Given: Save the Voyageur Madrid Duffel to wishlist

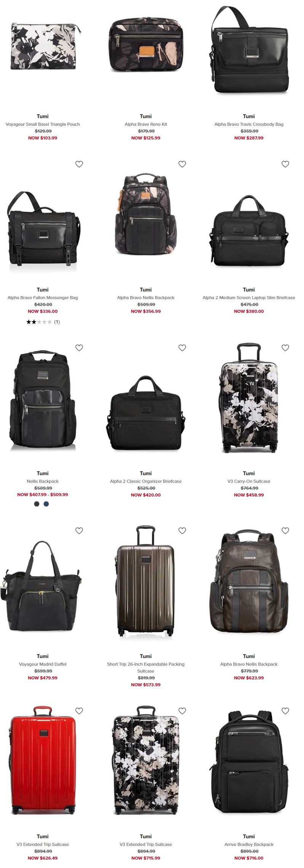Looking at the screenshot, I should click(x=79, y=531).
